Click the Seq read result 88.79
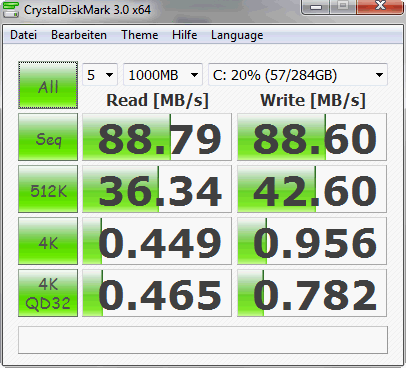Image resolution: width=406 pixels, height=368 pixels. [x=157, y=137]
